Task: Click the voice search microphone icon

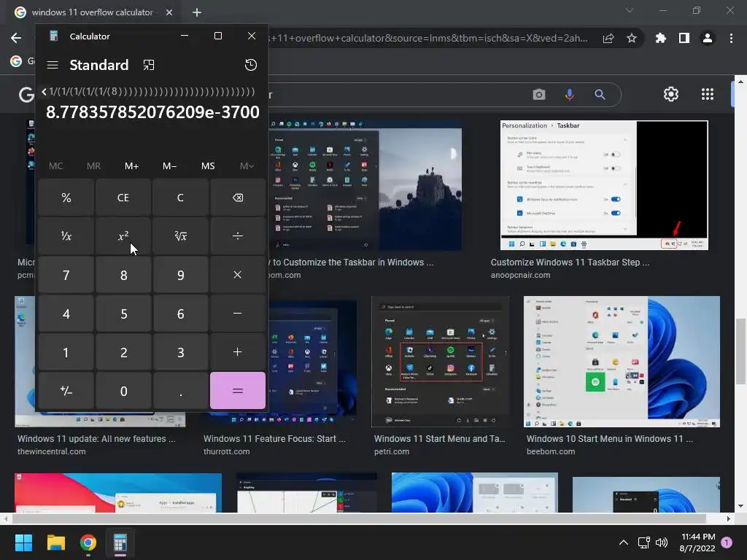Action: point(569,94)
